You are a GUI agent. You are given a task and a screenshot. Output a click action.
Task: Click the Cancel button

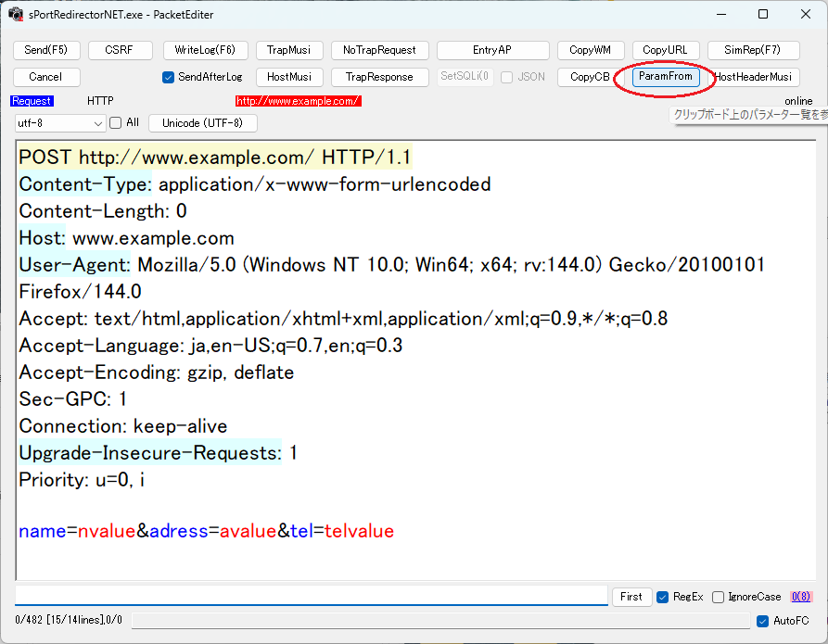point(46,77)
